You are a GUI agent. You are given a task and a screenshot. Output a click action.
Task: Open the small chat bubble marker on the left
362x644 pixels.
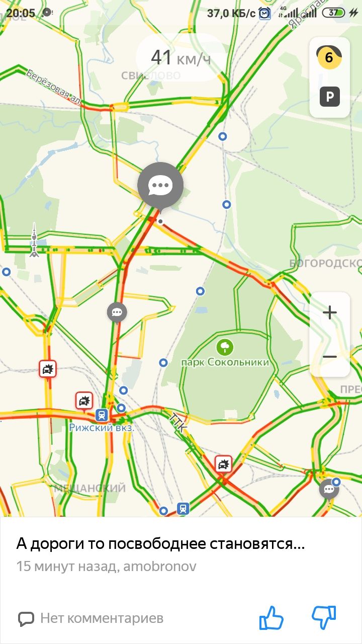click(x=117, y=313)
